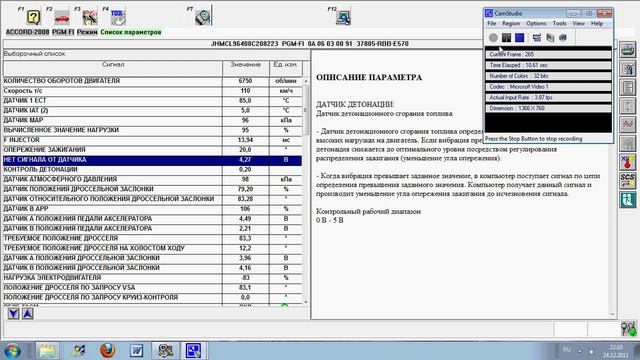Click the down arrow button below parameter list
Image resolution: width=640 pixels, height=360 pixels.
click(13, 313)
